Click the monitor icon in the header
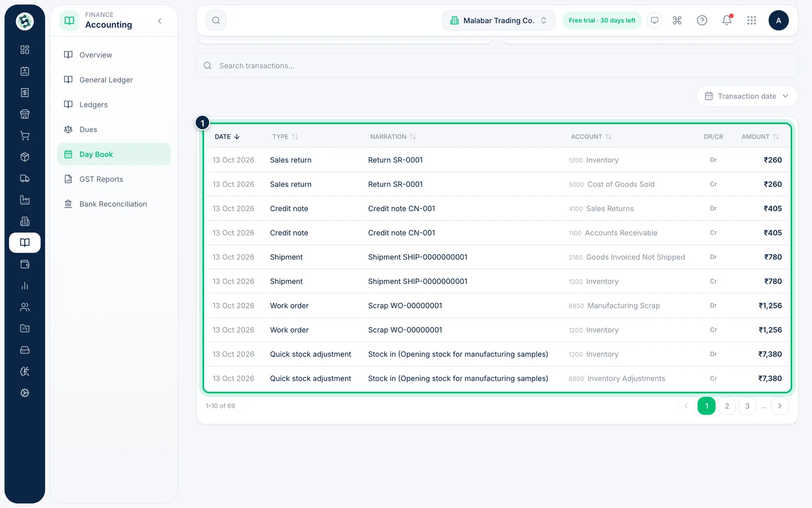This screenshot has height=508, width=812. pos(655,20)
